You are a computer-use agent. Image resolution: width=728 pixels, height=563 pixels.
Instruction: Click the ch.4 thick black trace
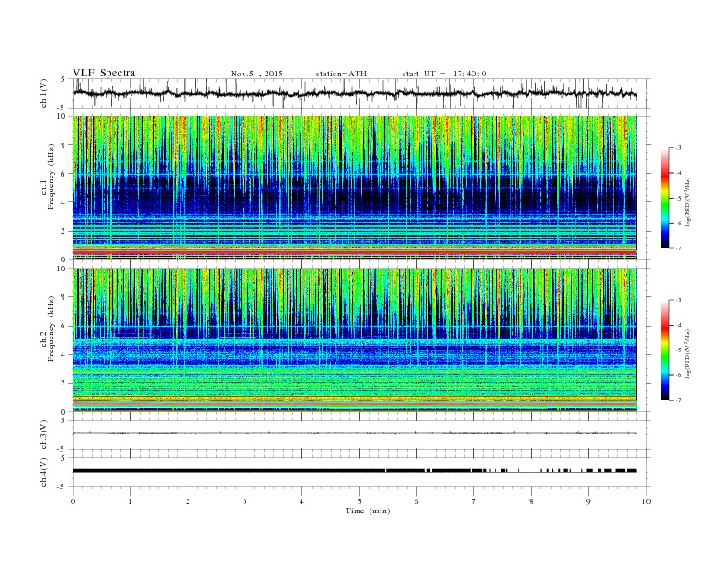(355, 471)
